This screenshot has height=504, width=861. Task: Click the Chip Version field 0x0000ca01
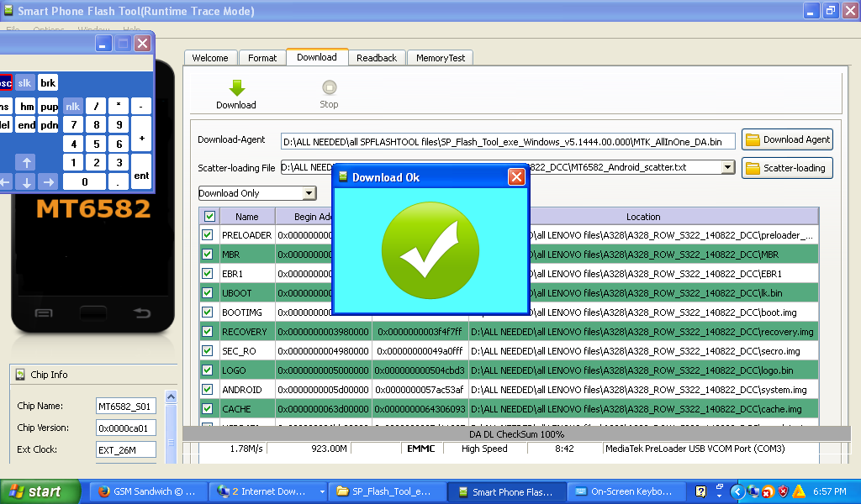(126, 428)
